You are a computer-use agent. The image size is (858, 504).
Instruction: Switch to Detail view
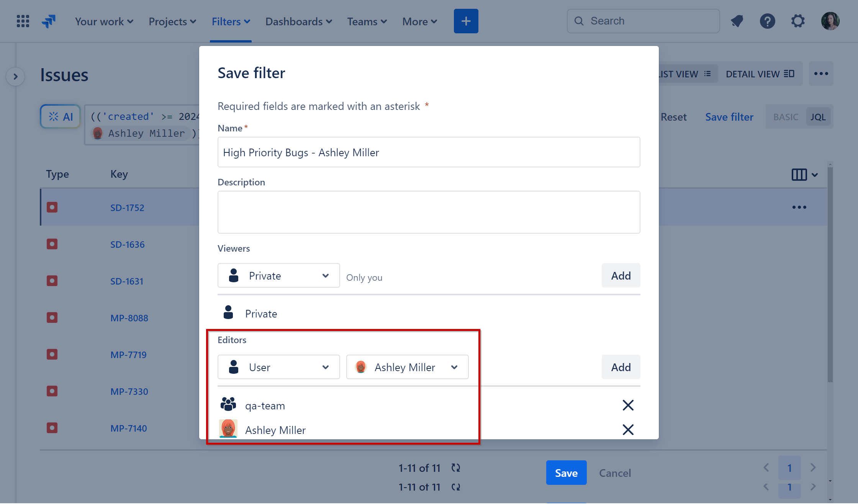click(760, 74)
